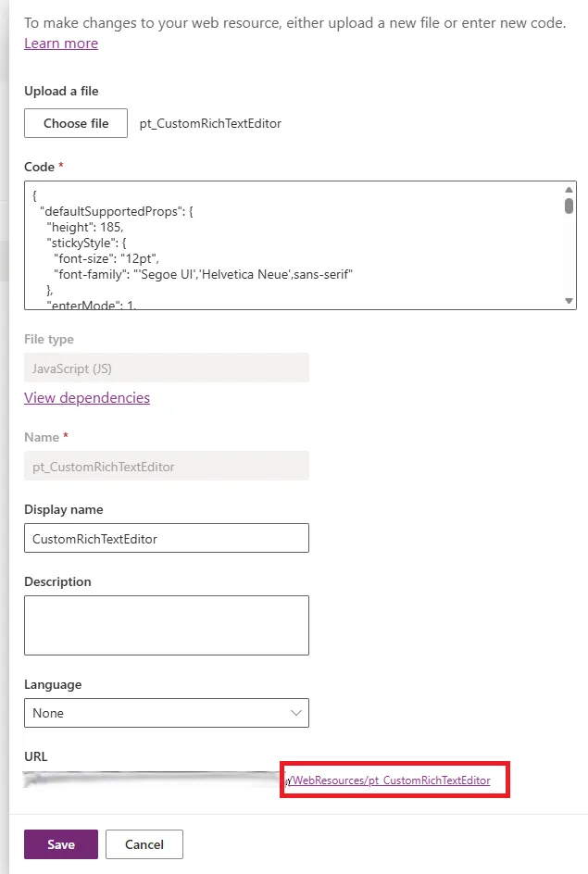The height and width of the screenshot is (874, 588).
Task: Click the code editor scrollbar up arrow
Action: pos(568,191)
